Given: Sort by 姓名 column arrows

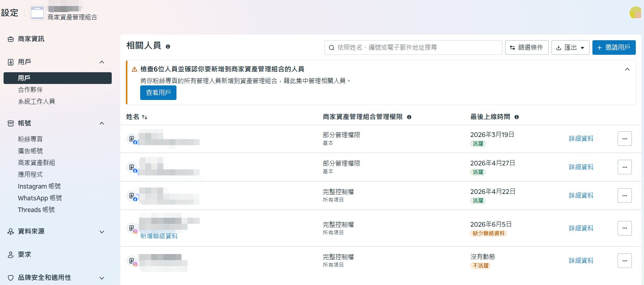Looking at the screenshot, I should 144,117.
